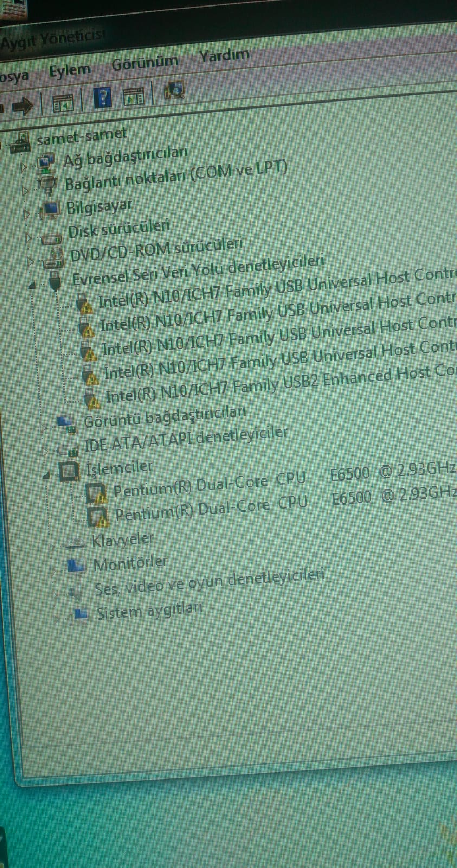Select the Görüntü bağdaştırıcıları label
The image size is (457, 868).
(164, 417)
